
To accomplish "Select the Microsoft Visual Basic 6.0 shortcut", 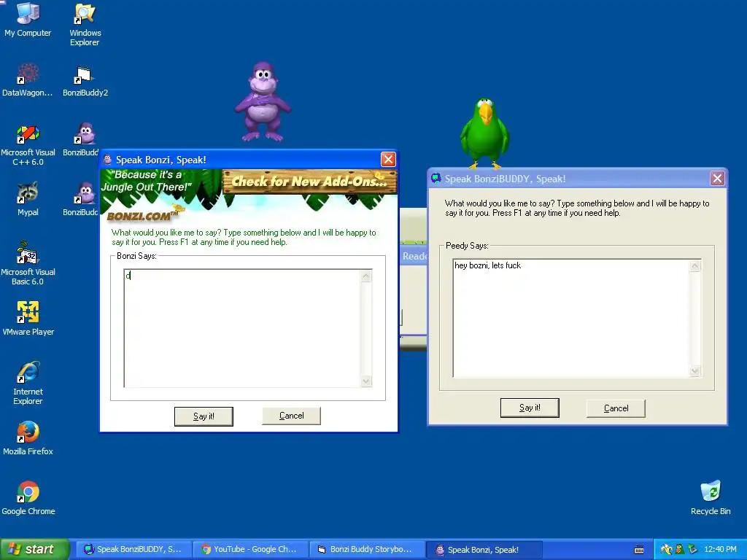I will pyautogui.click(x=28, y=263).
